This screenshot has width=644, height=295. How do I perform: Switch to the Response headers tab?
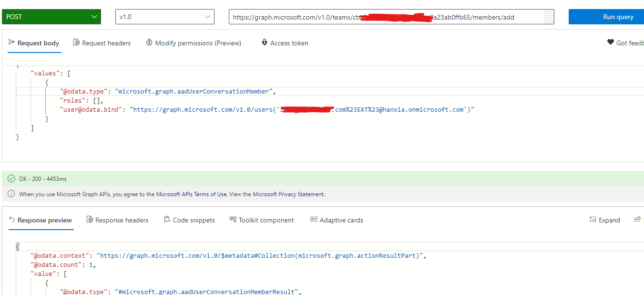[x=117, y=220]
